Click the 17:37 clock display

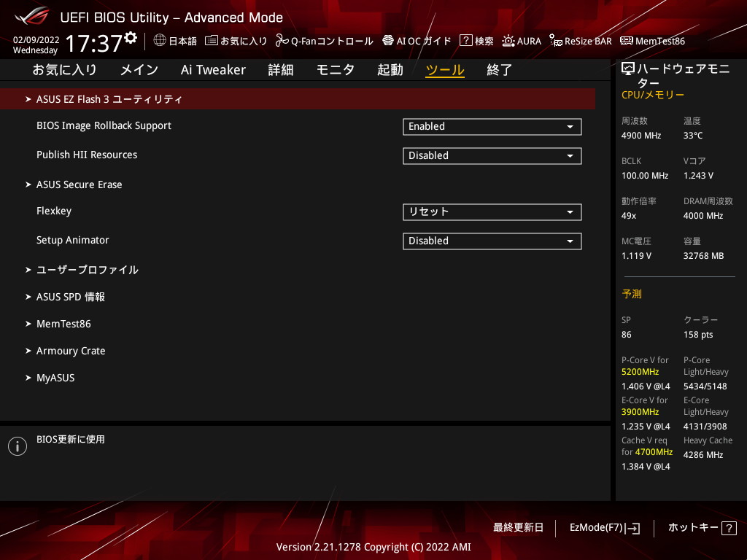pos(93,44)
